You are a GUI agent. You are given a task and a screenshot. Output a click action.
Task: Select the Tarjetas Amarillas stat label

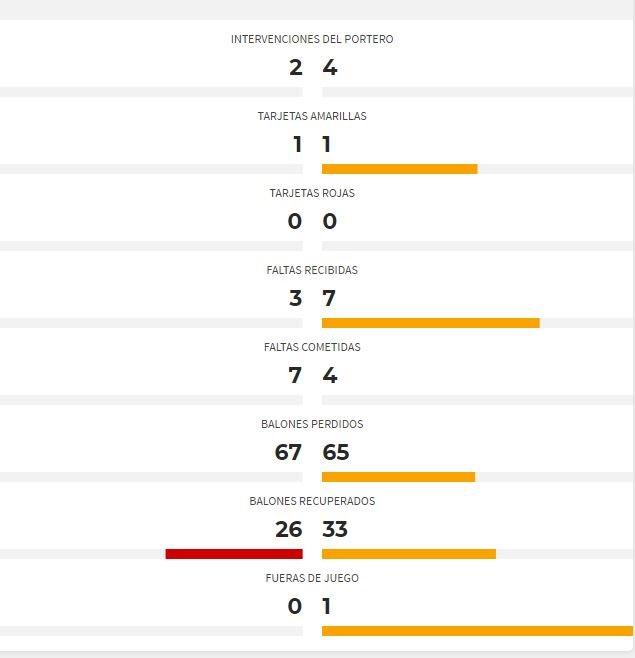(312, 116)
